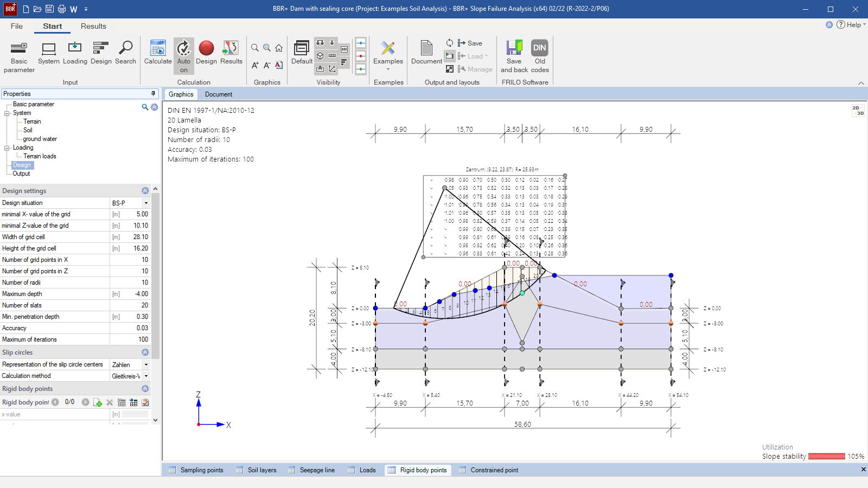Decrease graphic text size (A-)
Screen dimensions: 868x488
tap(267, 65)
